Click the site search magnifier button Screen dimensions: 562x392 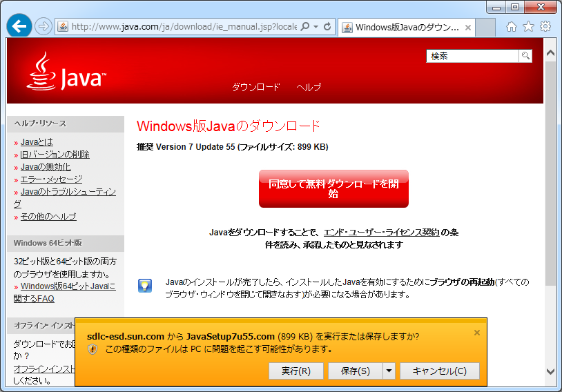pyautogui.click(x=525, y=56)
